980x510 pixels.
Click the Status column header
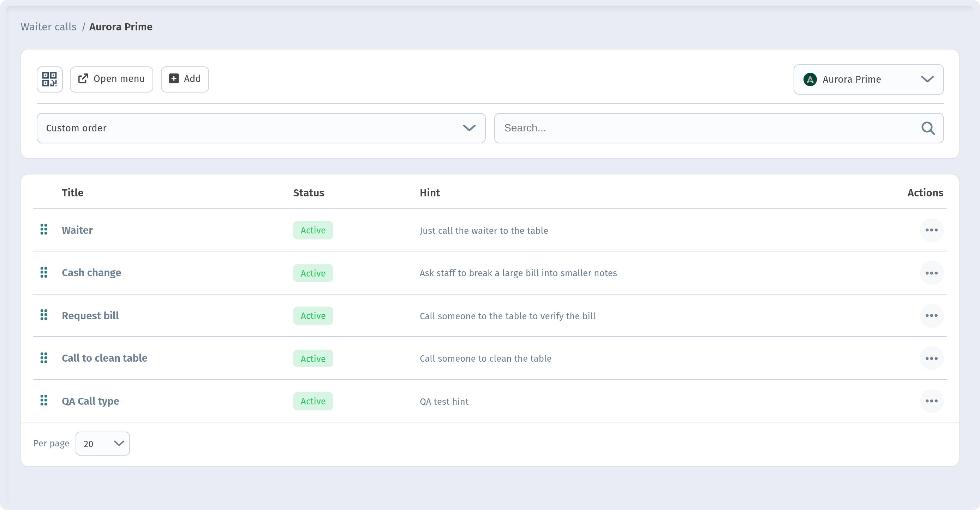coord(309,192)
